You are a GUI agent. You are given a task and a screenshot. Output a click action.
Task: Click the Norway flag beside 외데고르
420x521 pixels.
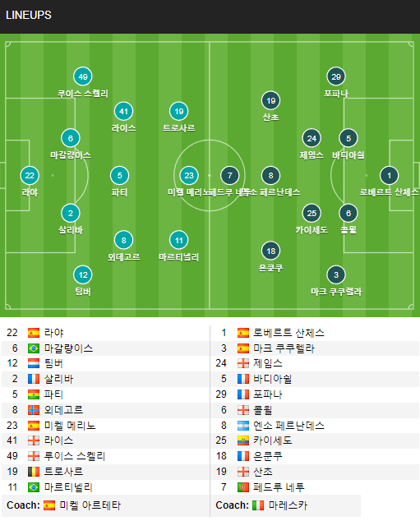(34, 410)
